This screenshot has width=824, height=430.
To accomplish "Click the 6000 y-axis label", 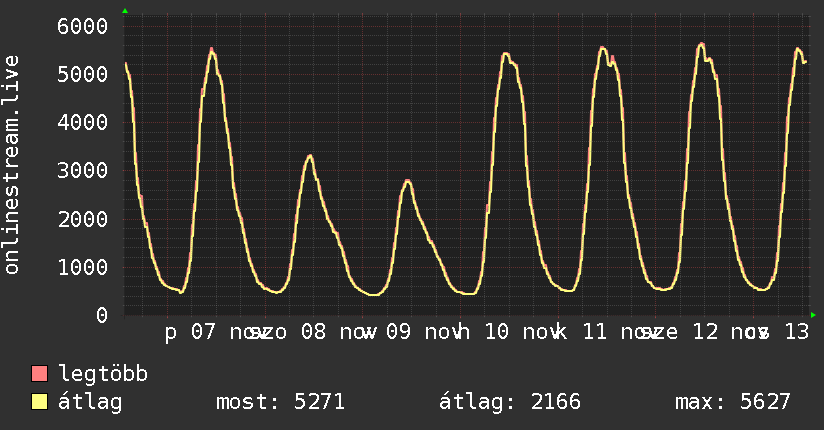I will (x=83, y=26).
